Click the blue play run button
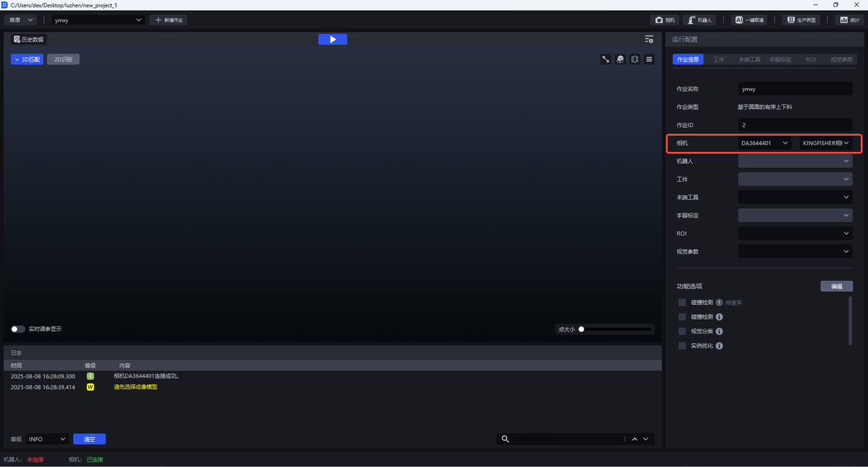The height and width of the screenshot is (467, 868). pyautogui.click(x=332, y=39)
